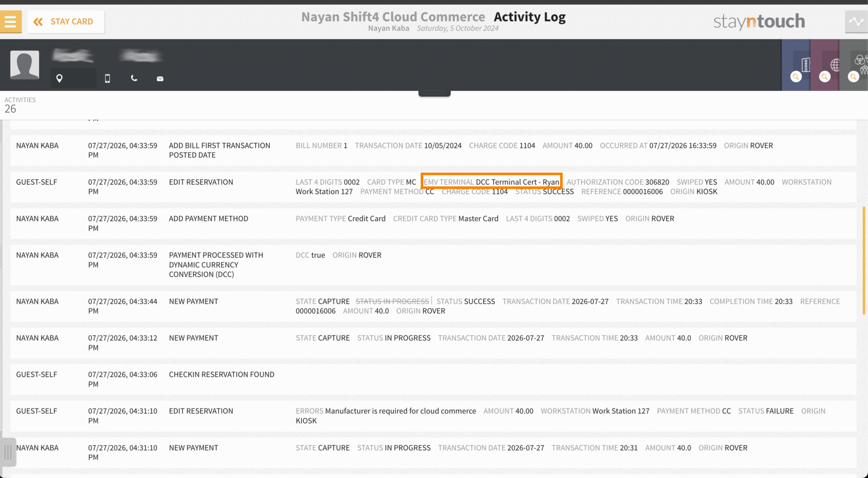Viewport: 868px width, 478px height.
Task: Click the email envelope icon
Action: pos(160,79)
